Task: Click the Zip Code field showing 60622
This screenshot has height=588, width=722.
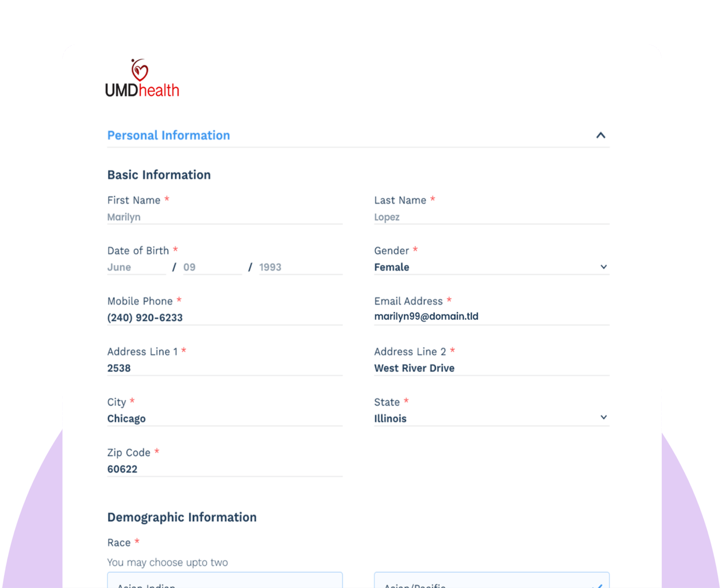Action: [x=225, y=469]
